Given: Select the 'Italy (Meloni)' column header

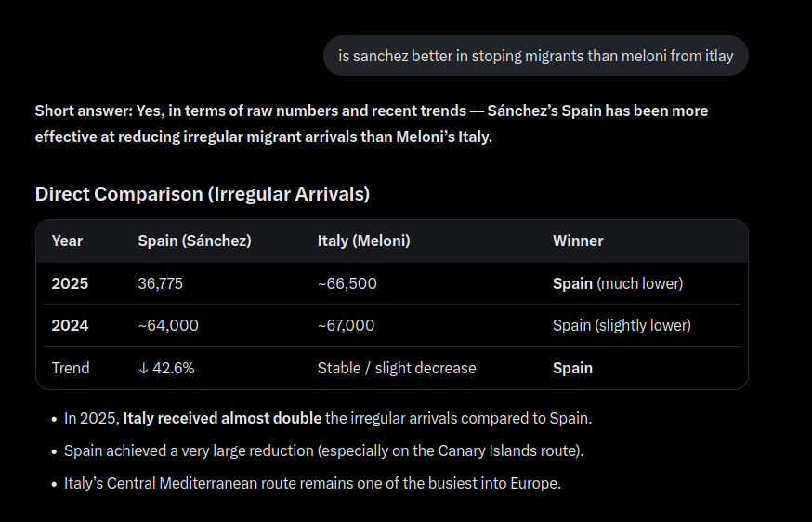Looking at the screenshot, I should click(364, 241).
